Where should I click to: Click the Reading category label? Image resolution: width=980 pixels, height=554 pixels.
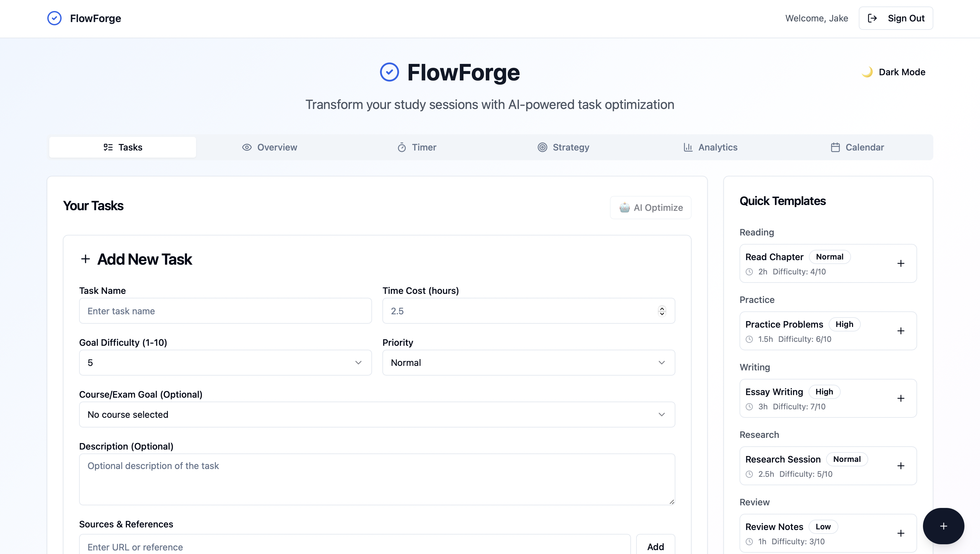[x=757, y=232]
